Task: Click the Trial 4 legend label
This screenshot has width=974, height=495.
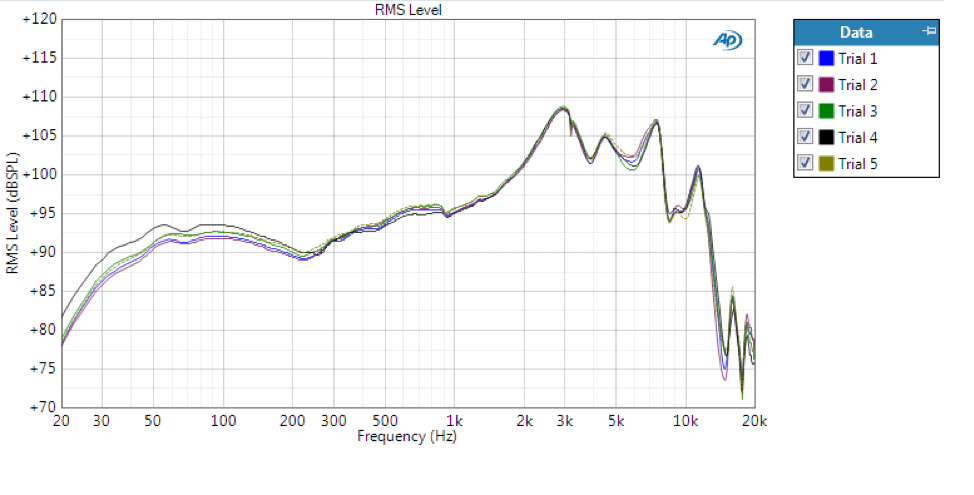Action: click(857, 137)
